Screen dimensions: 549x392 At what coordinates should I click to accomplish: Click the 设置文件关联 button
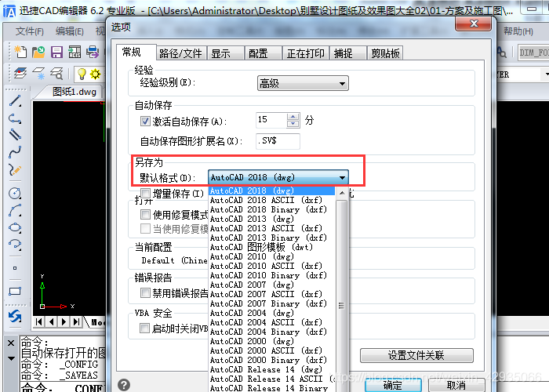coord(416,356)
